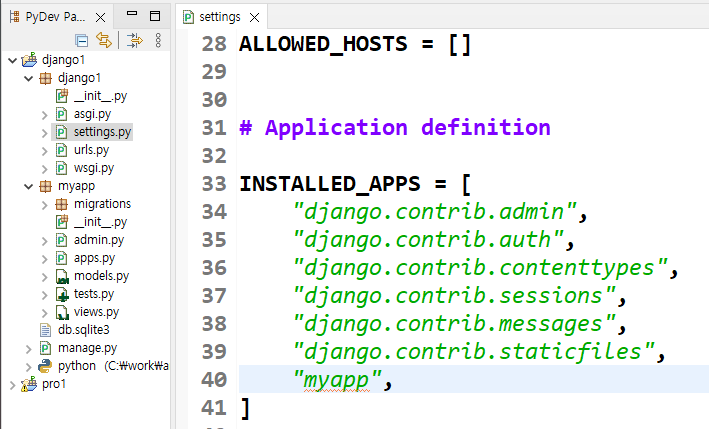Click the settings.py file icon

coord(61,132)
